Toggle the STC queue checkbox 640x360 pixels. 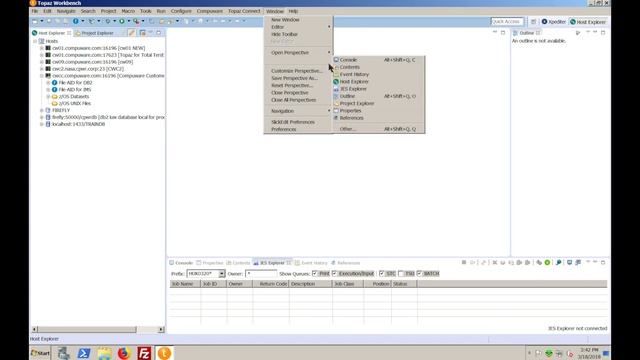(x=382, y=273)
